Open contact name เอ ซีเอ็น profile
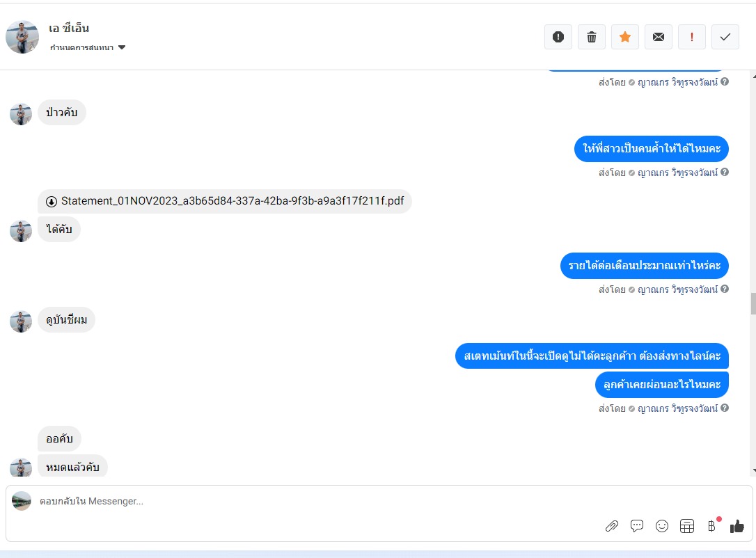756x558 pixels. [x=68, y=28]
